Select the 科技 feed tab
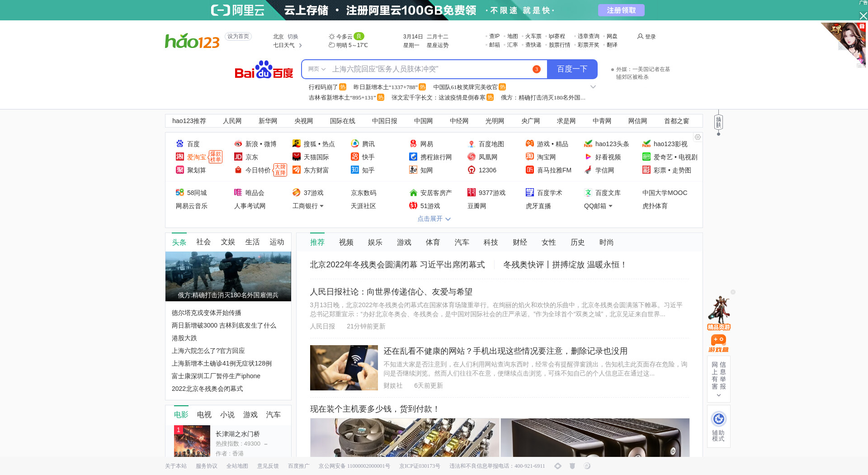The width and height of the screenshot is (868, 475). [491, 242]
